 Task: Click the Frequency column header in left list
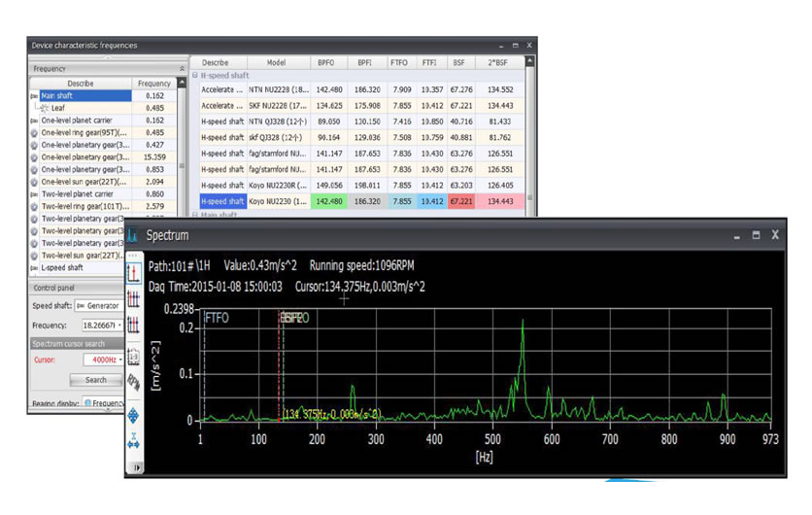(154, 84)
